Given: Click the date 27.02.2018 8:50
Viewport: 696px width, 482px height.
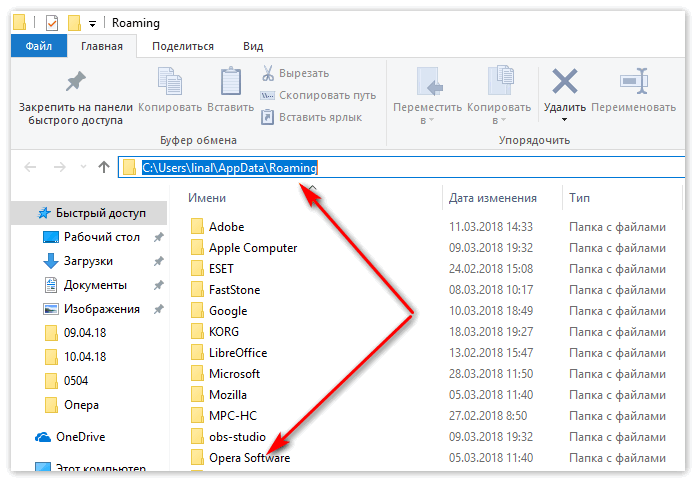Looking at the screenshot, I should [x=487, y=416].
